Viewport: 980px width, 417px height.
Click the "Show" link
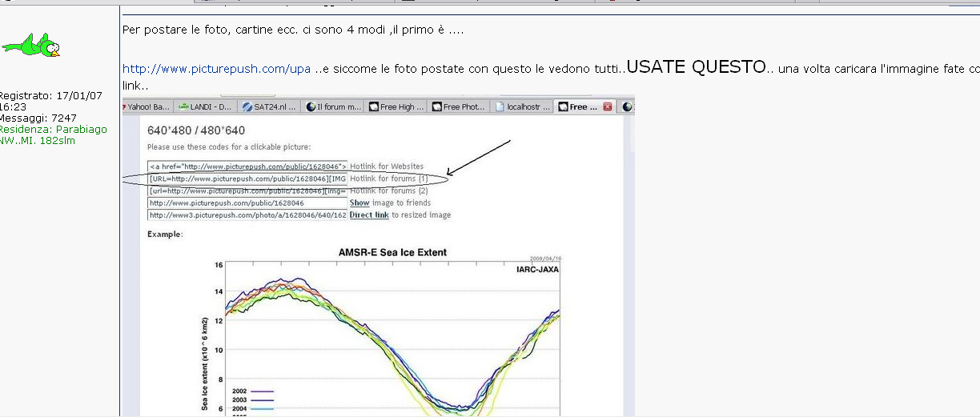pyautogui.click(x=359, y=203)
